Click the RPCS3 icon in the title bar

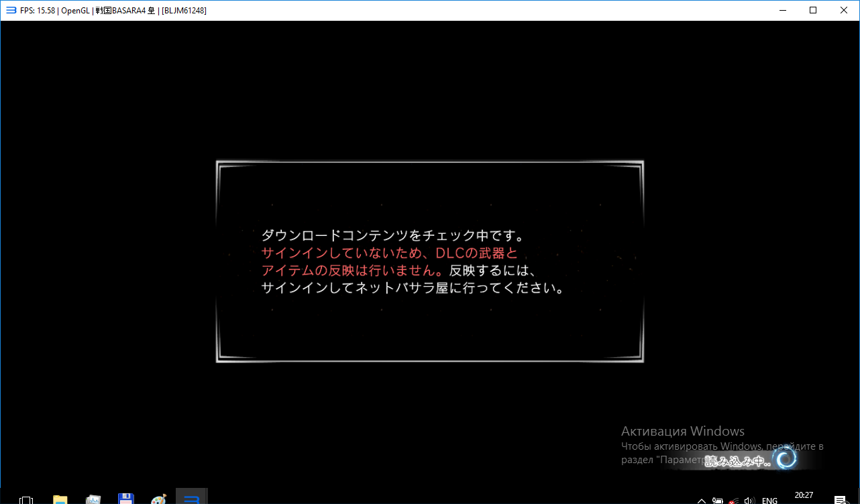point(11,10)
